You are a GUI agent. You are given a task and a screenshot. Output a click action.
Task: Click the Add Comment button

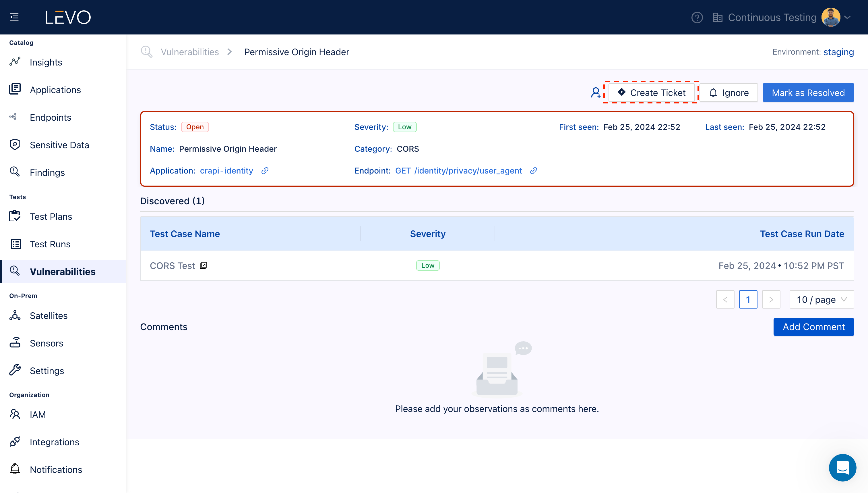tap(813, 327)
